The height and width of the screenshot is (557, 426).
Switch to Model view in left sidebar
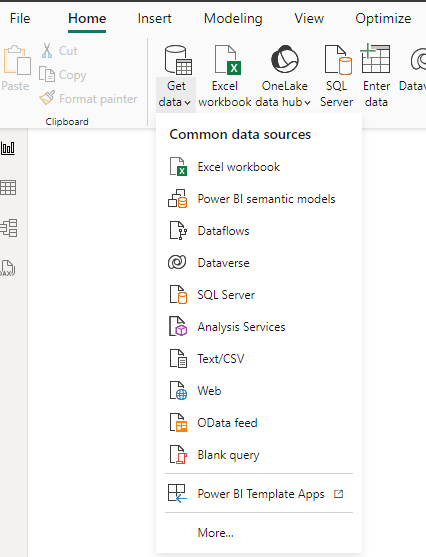(x=9, y=228)
